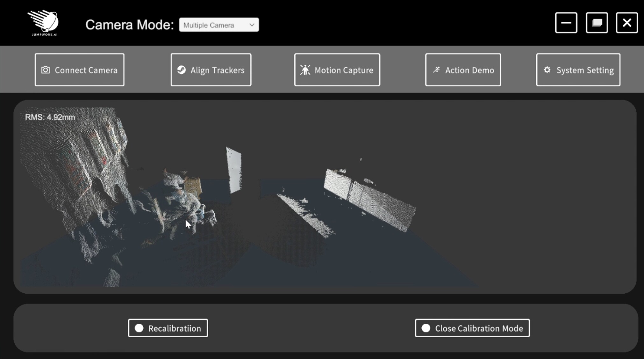Select the Recalibration radio option
644x359 pixels.
pos(168,328)
